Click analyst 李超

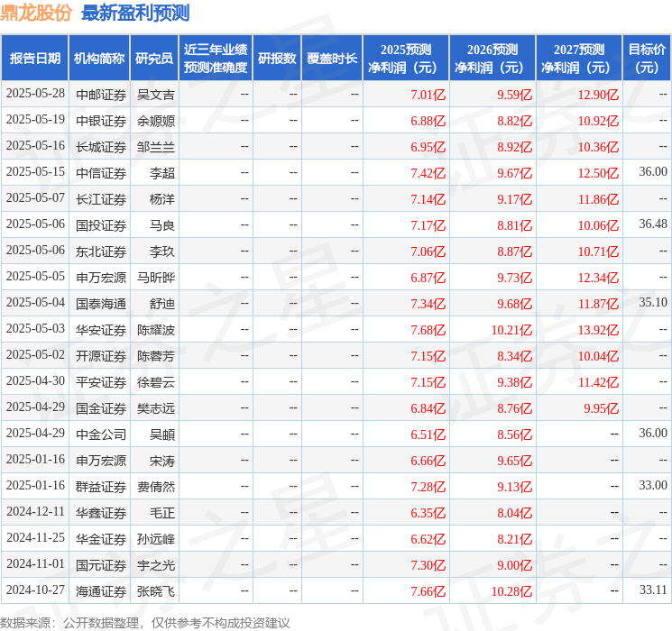[x=162, y=173]
